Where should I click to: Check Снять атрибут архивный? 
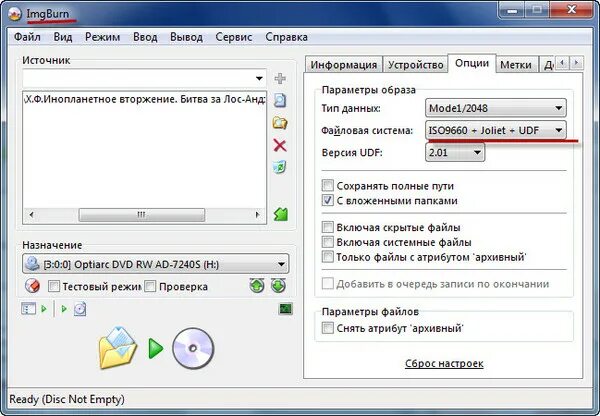328,328
